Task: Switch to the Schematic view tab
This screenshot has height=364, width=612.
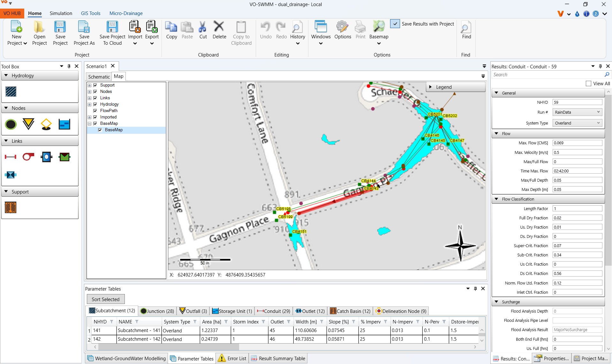Action: click(99, 77)
